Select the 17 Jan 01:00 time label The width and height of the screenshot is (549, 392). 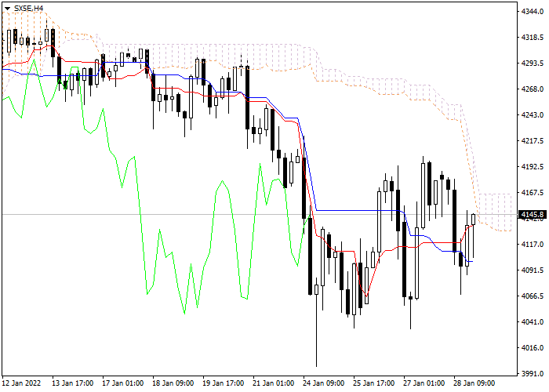coord(123,383)
